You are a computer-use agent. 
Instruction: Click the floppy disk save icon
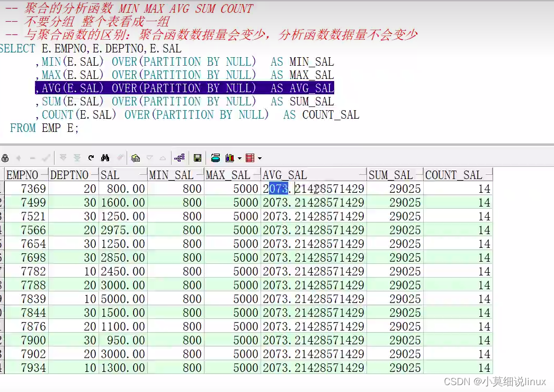198,158
